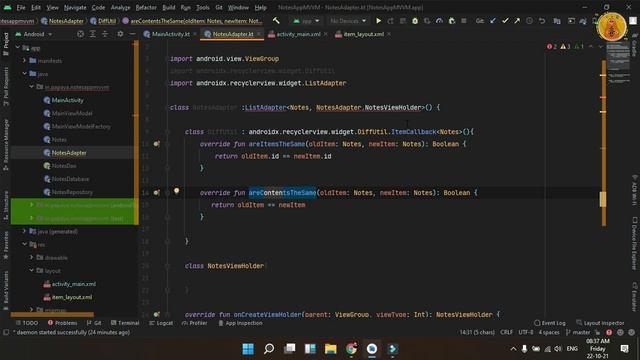Open the Profiler tool window
This screenshot has height=360, width=640.
coord(195,323)
